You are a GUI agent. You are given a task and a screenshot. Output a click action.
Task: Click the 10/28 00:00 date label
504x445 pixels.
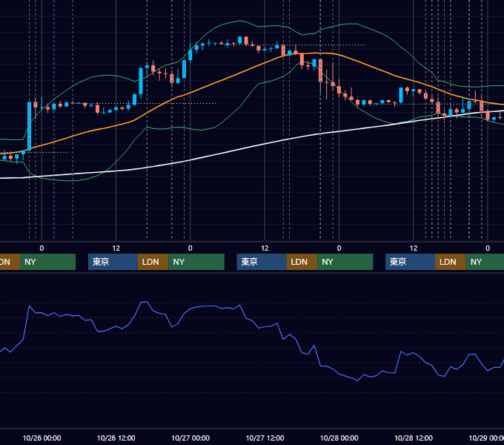pyautogui.click(x=339, y=438)
